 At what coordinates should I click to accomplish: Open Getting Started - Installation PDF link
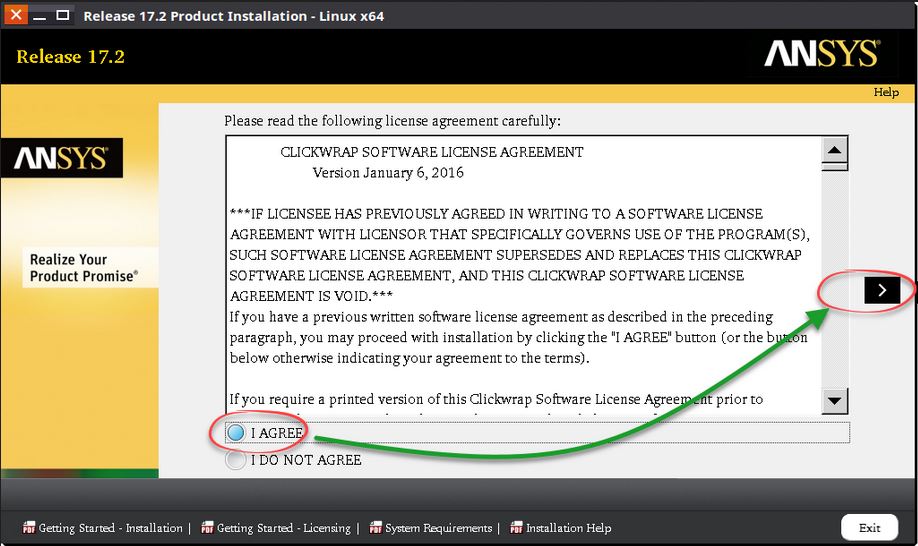(x=111, y=528)
